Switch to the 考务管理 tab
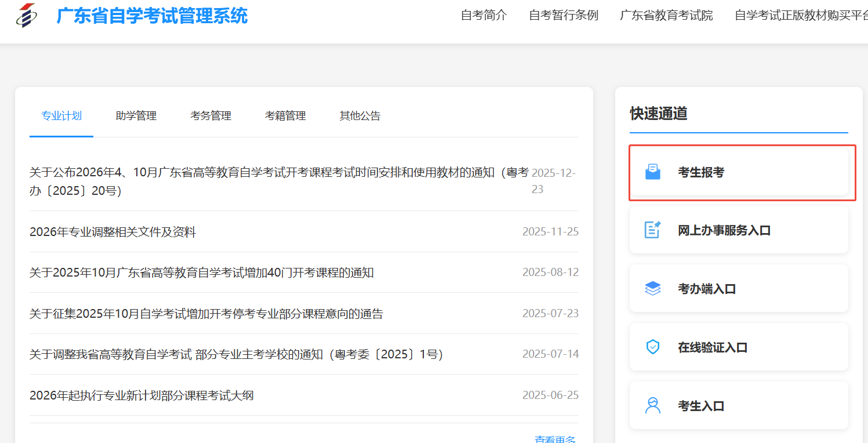The width and height of the screenshot is (868, 443). coord(211,116)
